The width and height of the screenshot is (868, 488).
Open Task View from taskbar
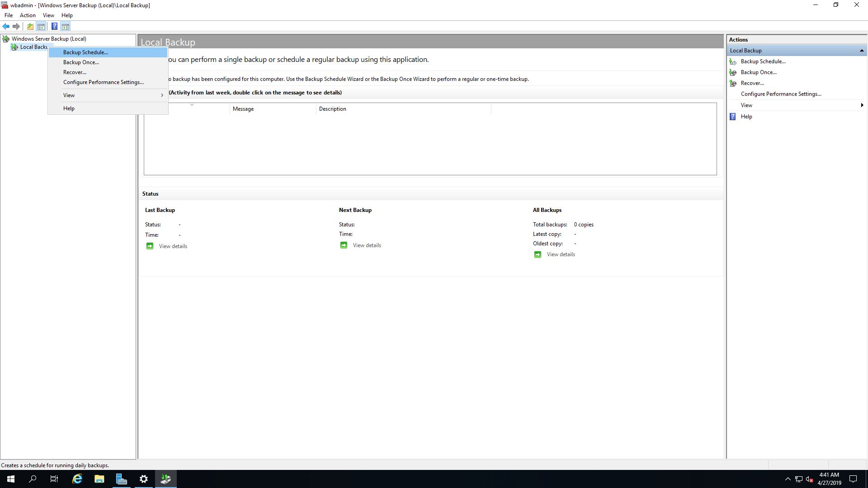point(54,479)
